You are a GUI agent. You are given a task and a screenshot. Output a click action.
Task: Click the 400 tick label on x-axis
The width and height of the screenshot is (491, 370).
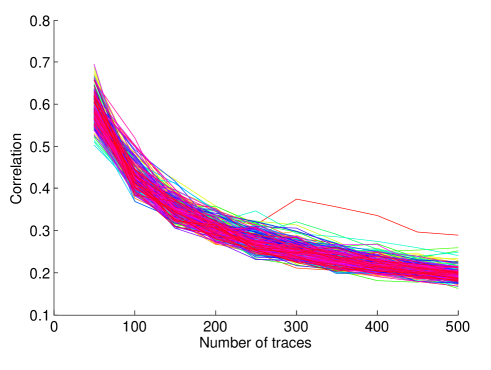pyautogui.click(x=377, y=327)
